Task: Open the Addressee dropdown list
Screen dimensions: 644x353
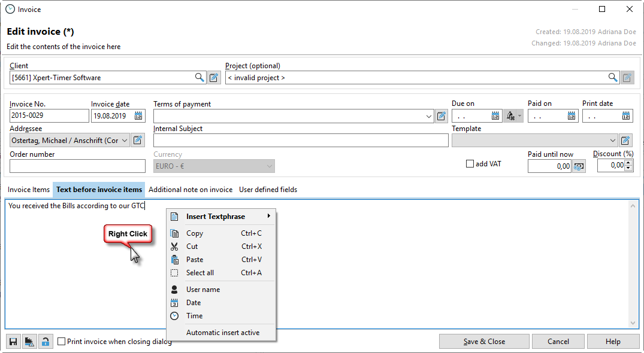Action: click(x=125, y=141)
